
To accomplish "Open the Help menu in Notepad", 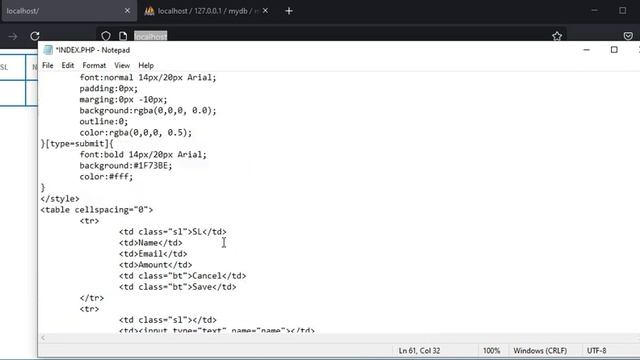I will pos(146,65).
